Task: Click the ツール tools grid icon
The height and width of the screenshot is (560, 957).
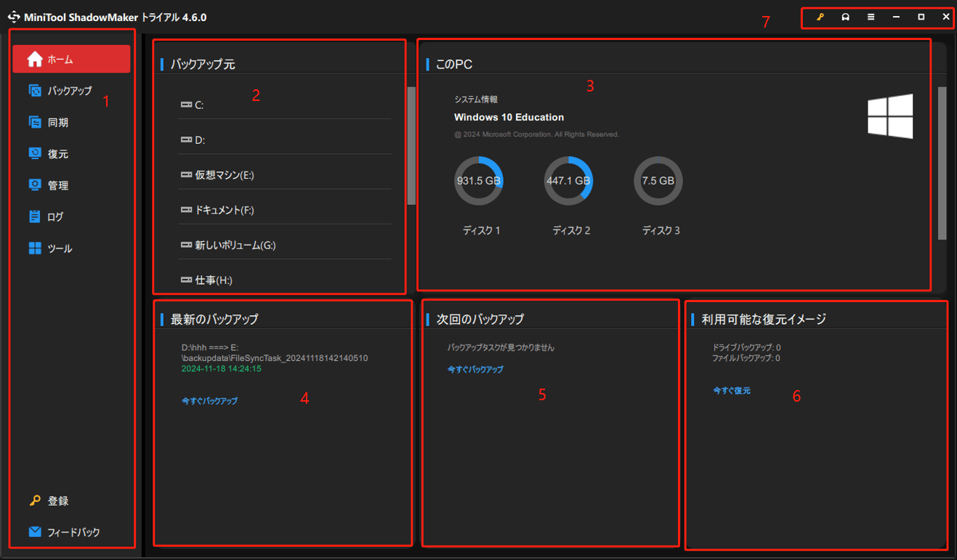Action: [35, 248]
